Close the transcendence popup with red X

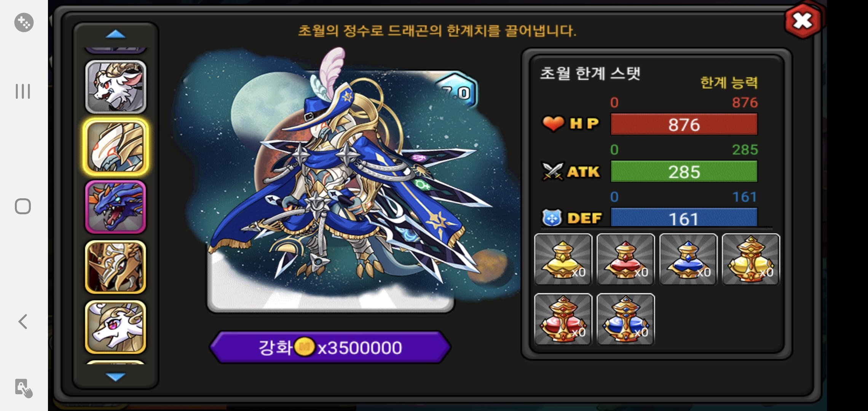(x=803, y=21)
